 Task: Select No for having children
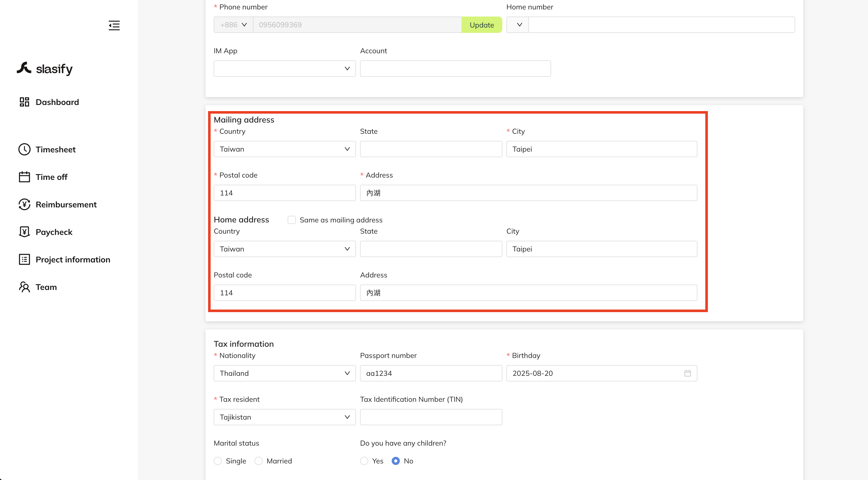(x=395, y=461)
